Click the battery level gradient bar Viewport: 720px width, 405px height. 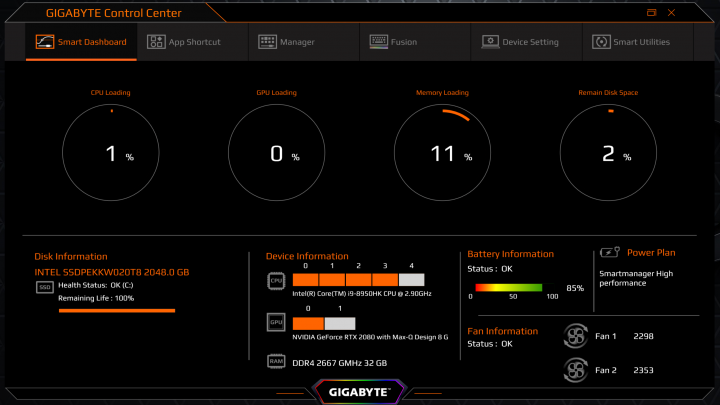509,287
